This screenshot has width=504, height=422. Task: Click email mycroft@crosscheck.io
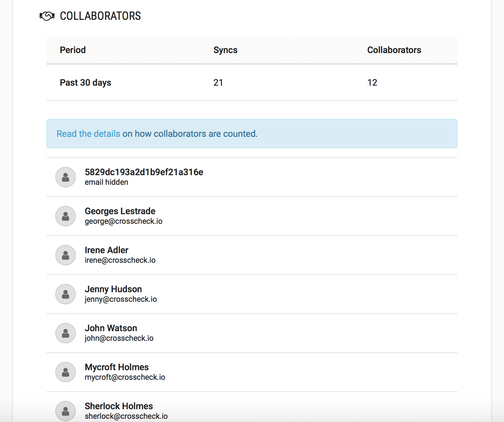pyautogui.click(x=125, y=377)
